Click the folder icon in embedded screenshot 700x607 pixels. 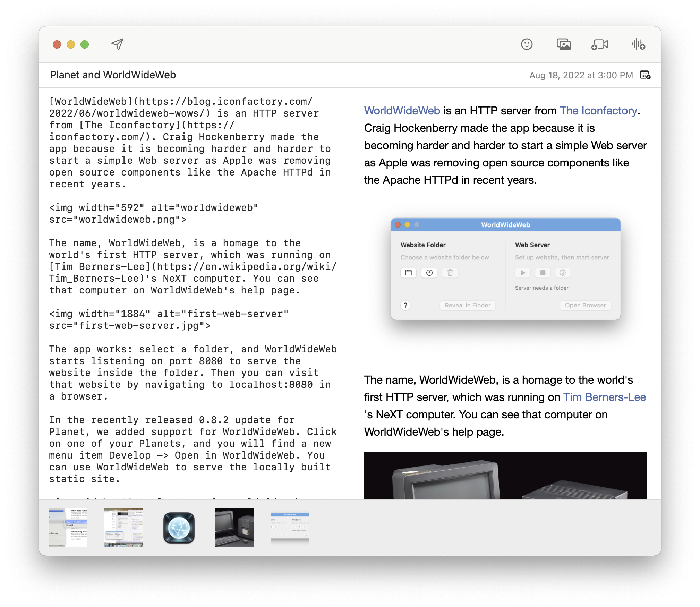[408, 273]
